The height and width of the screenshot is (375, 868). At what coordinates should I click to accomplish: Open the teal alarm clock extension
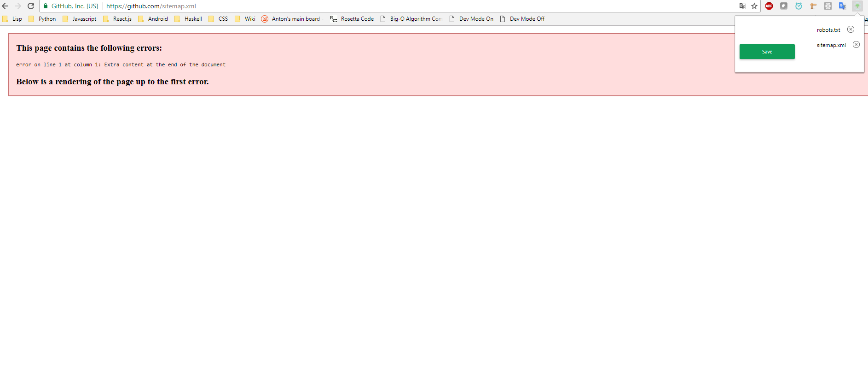click(x=799, y=6)
